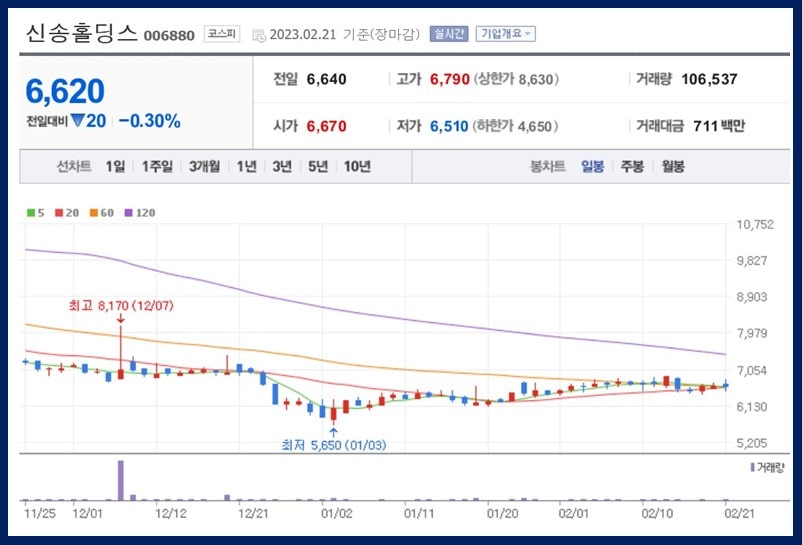
Task: Click the 2023.02.21 기준(장마감) date text
Action: pyautogui.click(x=345, y=34)
